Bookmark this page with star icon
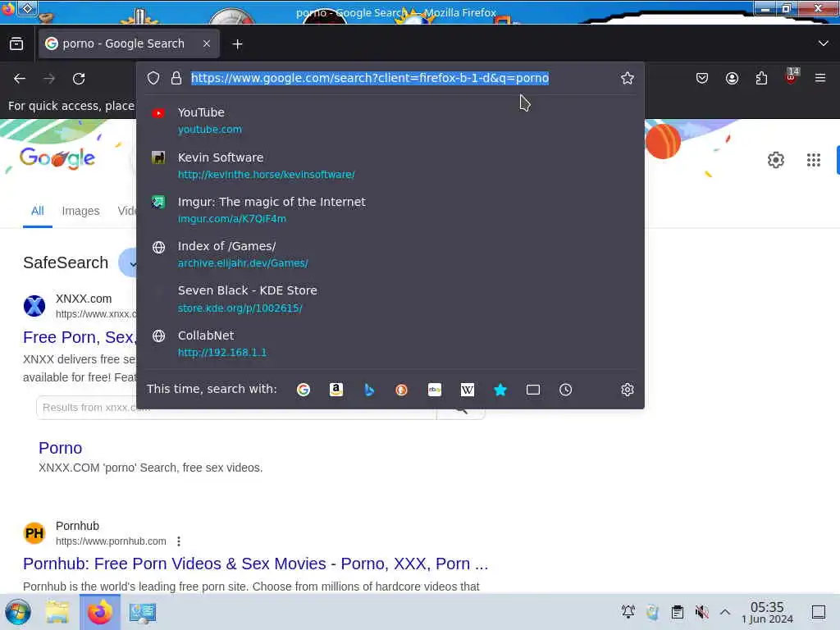Image resolution: width=840 pixels, height=630 pixels. click(628, 78)
